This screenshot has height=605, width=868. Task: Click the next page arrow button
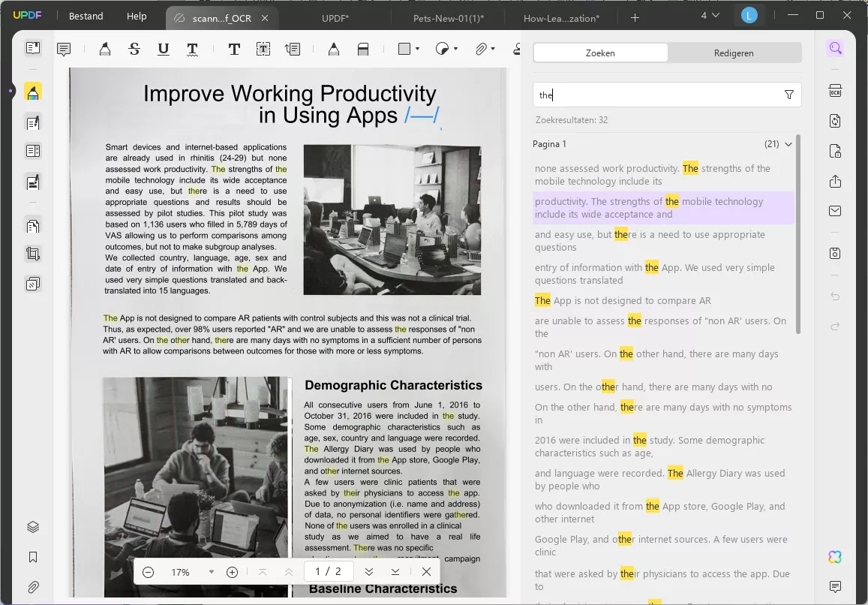point(368,572)
